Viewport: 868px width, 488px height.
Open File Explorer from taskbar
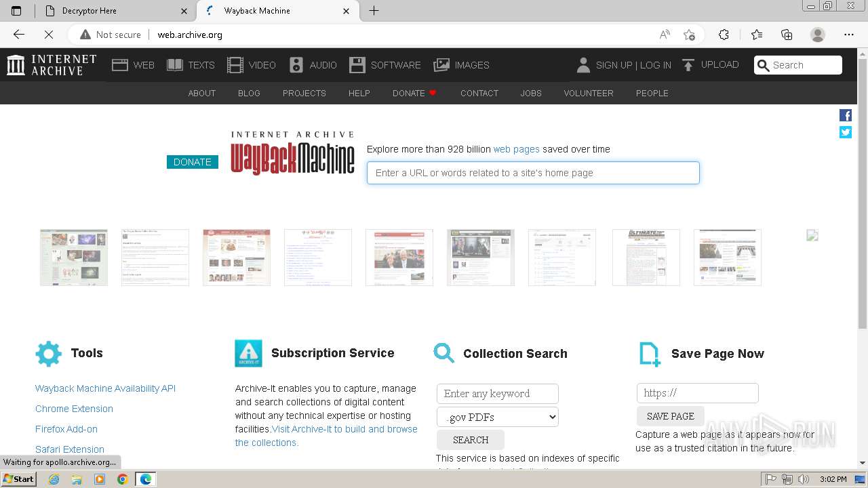coord(77,479)
